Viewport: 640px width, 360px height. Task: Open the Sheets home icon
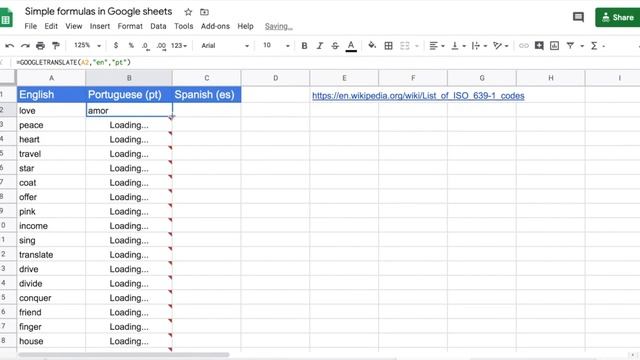tap(6, 18)
